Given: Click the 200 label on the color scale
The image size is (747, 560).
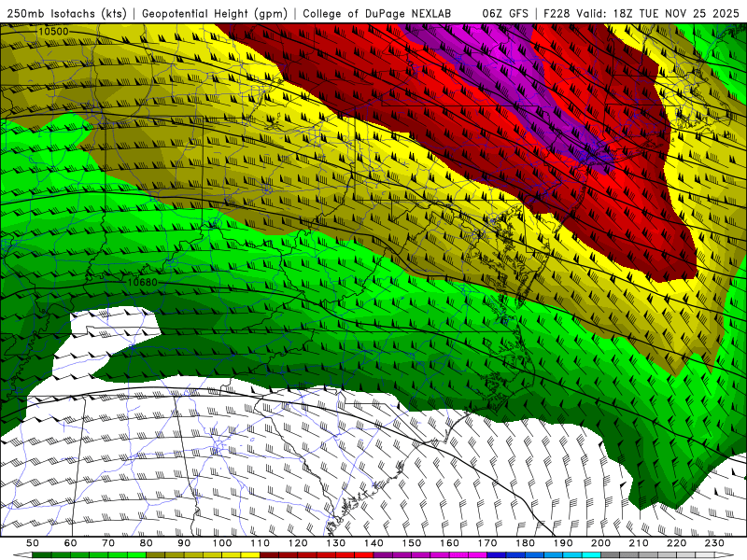Looking at the screenshot, I should click(600, 543).
